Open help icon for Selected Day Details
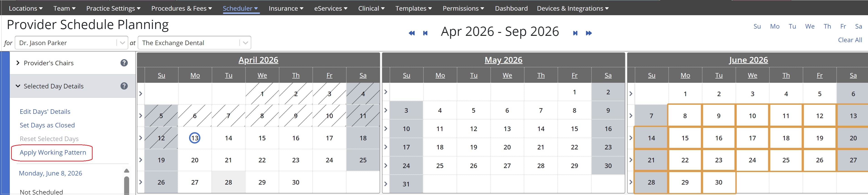Viewport: 868px width, 195px height. [x=124, y=86]
